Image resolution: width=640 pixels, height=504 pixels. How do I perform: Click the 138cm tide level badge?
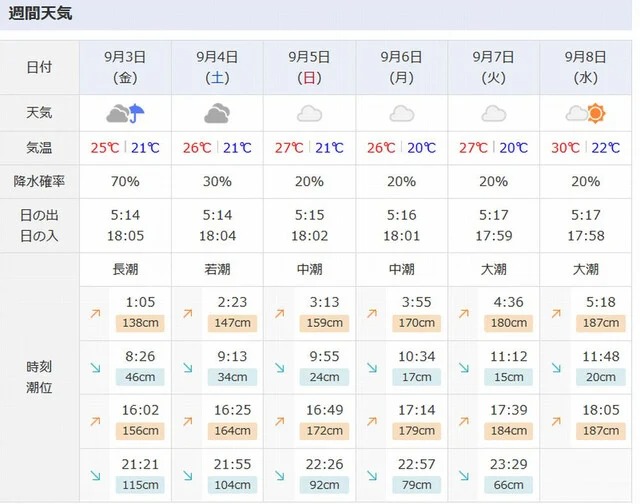(x=140, y=323)
